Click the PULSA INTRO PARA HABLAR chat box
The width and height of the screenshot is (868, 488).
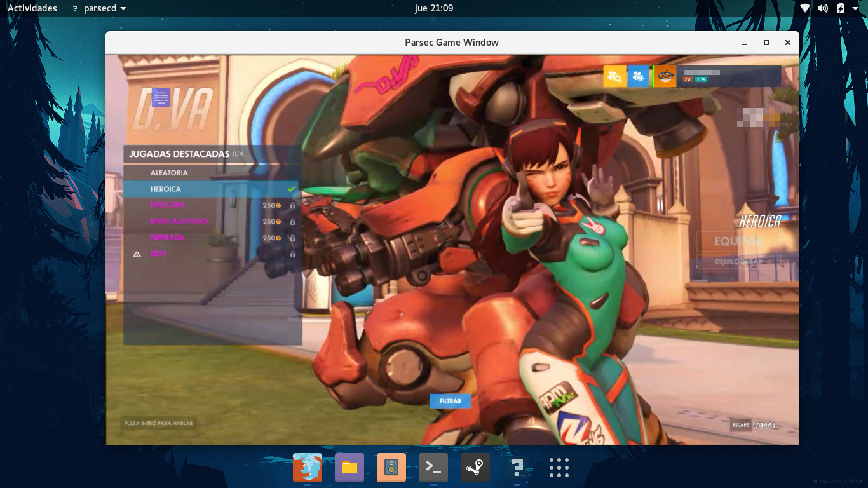pyautogui.click(x=158, y=423)
